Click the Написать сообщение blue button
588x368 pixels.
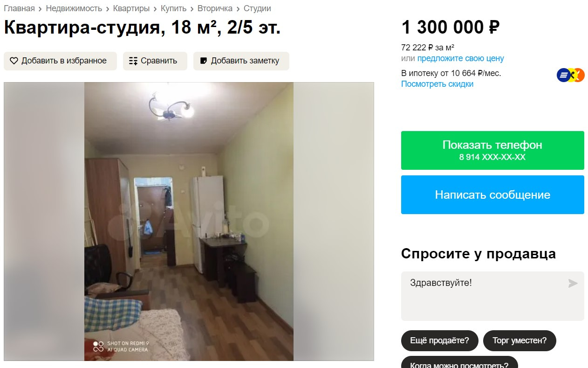[492, 194]
